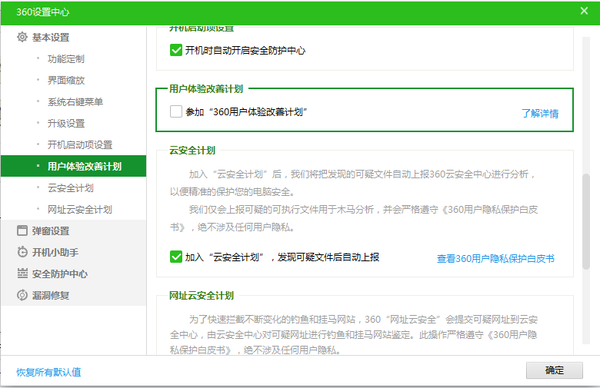Image resolution: width=600 pixels, height=388 pixels.
Task: Open 升级设置 sidebar item
Action: 66,124
